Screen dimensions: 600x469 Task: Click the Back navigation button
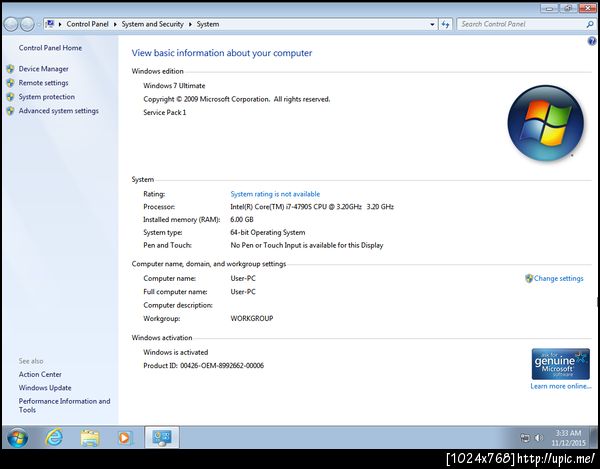pos(11,24)
